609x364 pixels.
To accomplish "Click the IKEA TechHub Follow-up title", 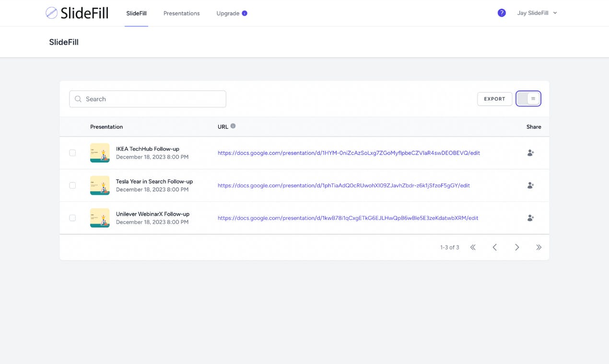I will coord(148,149).
